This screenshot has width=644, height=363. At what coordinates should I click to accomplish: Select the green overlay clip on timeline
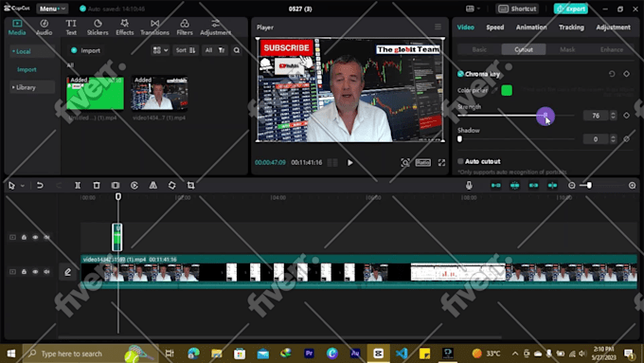pyautogui.click(x=117, y=237)
